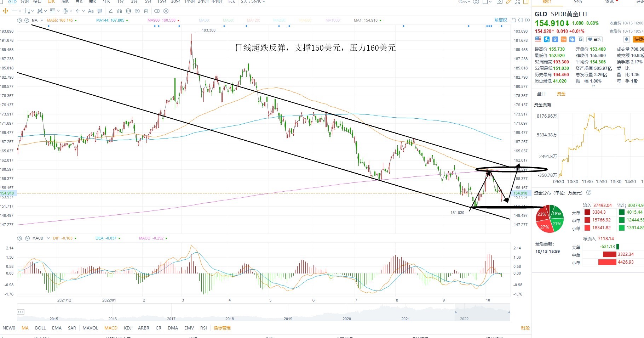Switch to 周K weekly chart
644x338 pixels.
coord(65,1)
